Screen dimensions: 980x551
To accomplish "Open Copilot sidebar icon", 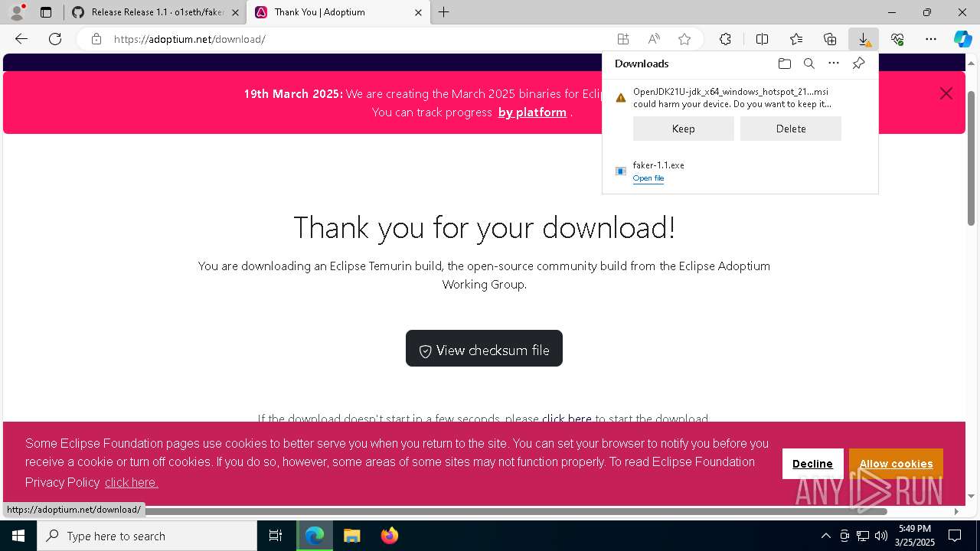I will [x=962, y=39].
